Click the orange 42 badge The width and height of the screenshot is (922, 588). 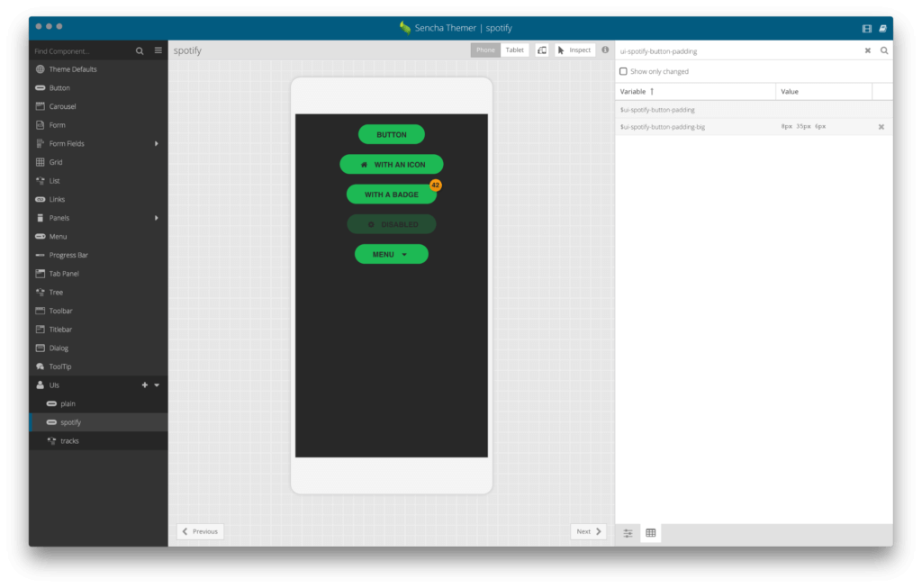point(435,185)
